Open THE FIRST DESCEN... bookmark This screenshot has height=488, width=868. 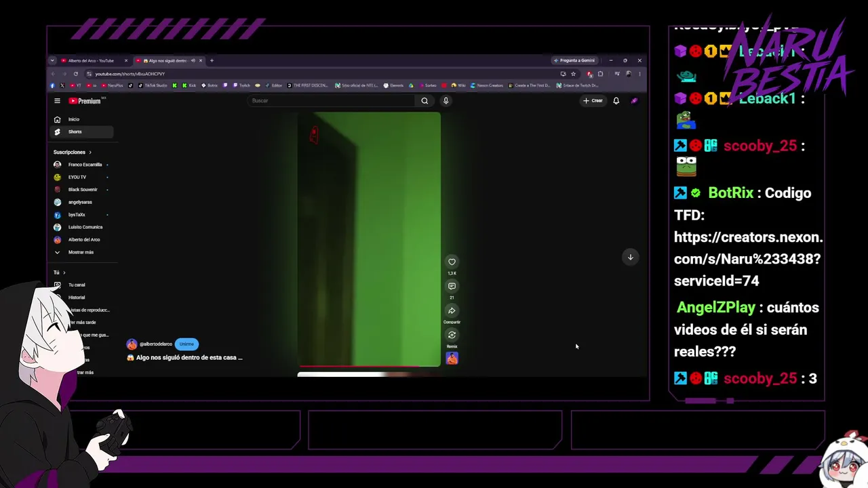click(308, 85)
